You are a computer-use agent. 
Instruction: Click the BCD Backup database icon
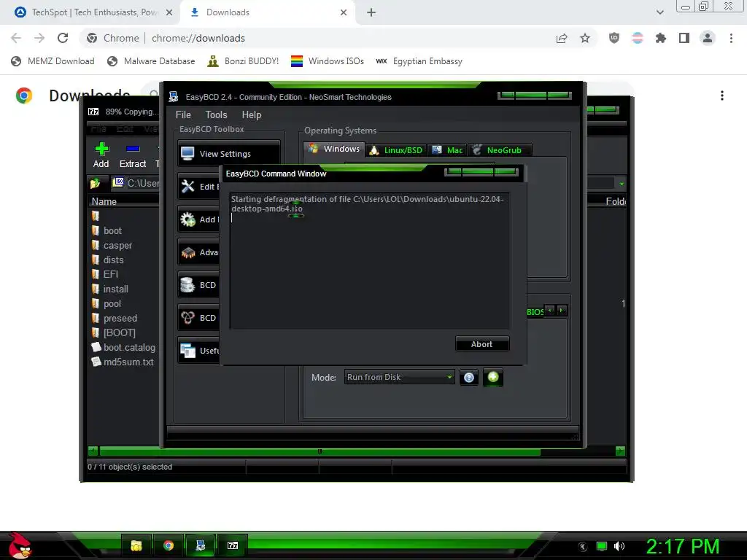[187, 285]
